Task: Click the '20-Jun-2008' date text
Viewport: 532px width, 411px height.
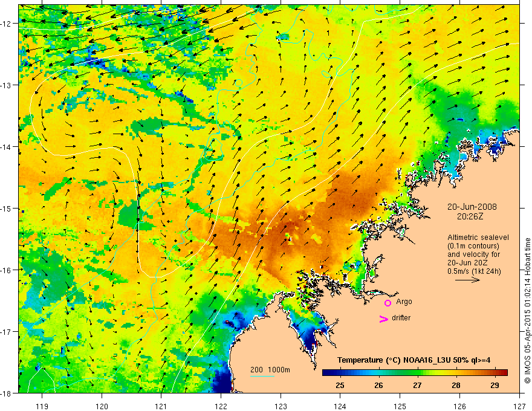Action: point(472,207)
